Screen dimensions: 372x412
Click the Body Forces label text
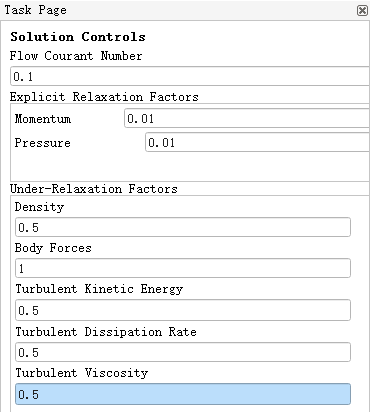pyautogui.click(x=53, y=248)
